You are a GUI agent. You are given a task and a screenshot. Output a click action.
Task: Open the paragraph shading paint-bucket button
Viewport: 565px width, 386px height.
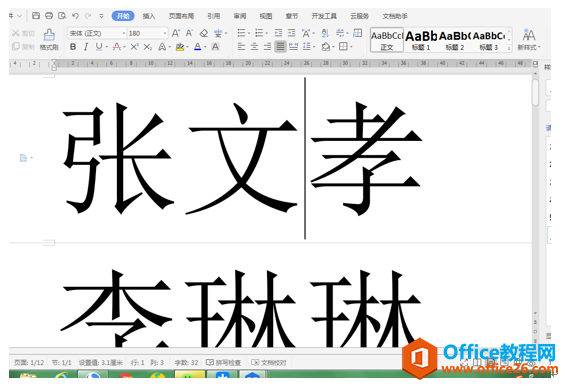click(326, 47)
